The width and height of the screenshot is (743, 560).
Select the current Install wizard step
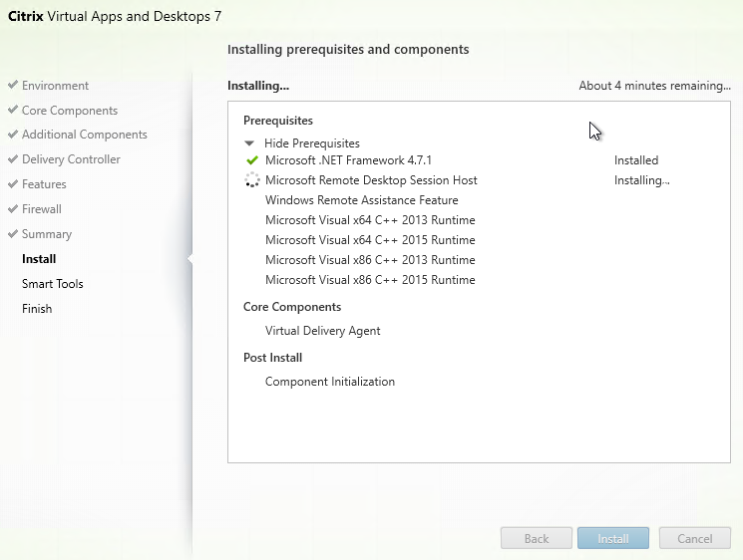pos(39,259)
